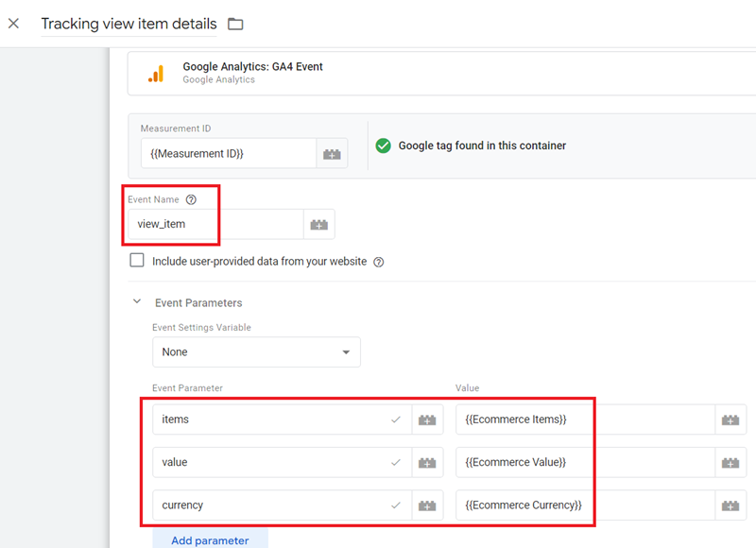Click the variable picker beside Ecommerce Value value
This screenshot has height=548, width=756.
[732, 462]
